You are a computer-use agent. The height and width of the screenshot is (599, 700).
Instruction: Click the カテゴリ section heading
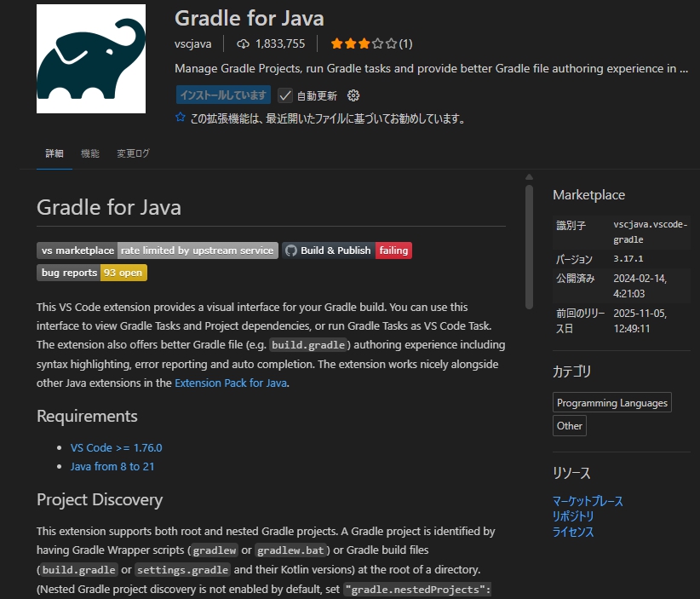tap(572, 371)
